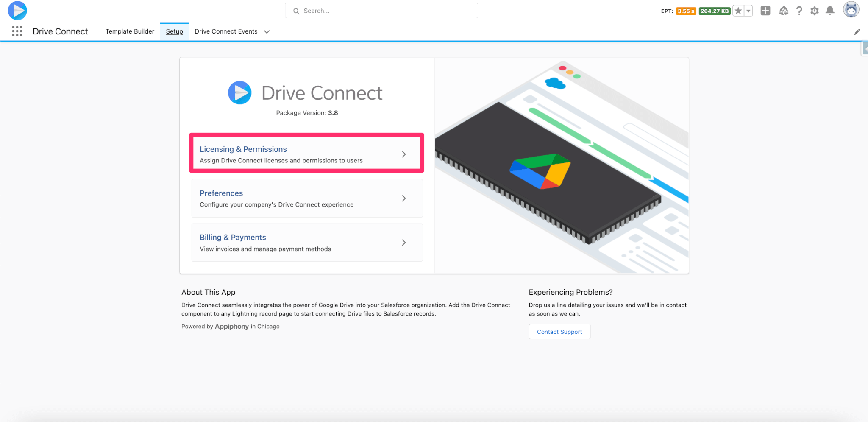Open the help question mark icon
This screenshot has height=422, width=868.
pos(799,11)
